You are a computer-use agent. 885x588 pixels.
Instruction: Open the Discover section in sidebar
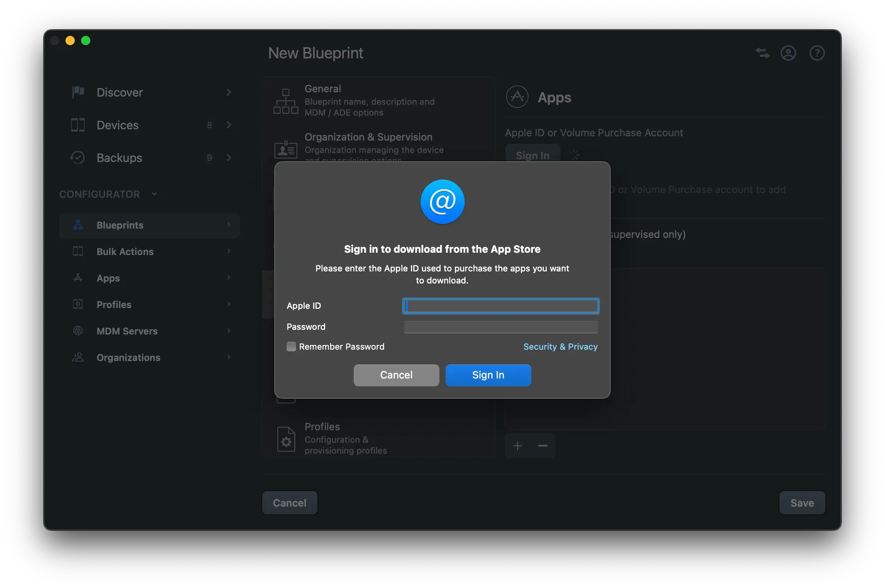click(x=78, y=92)
